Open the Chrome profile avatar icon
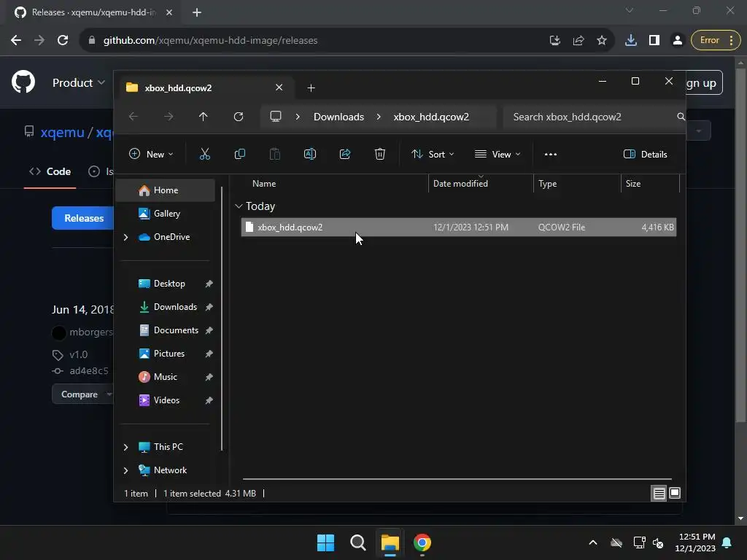The image size is (747, 560). point(677,40)
